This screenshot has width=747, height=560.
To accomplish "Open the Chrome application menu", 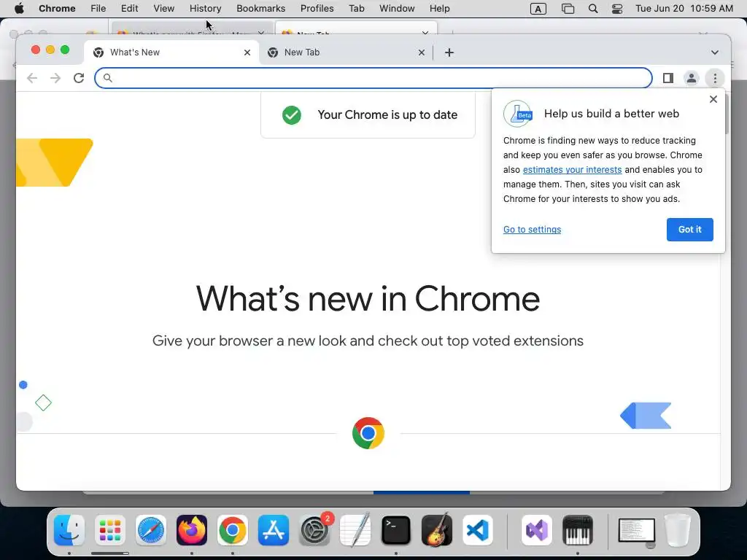I will coord(57,9).
